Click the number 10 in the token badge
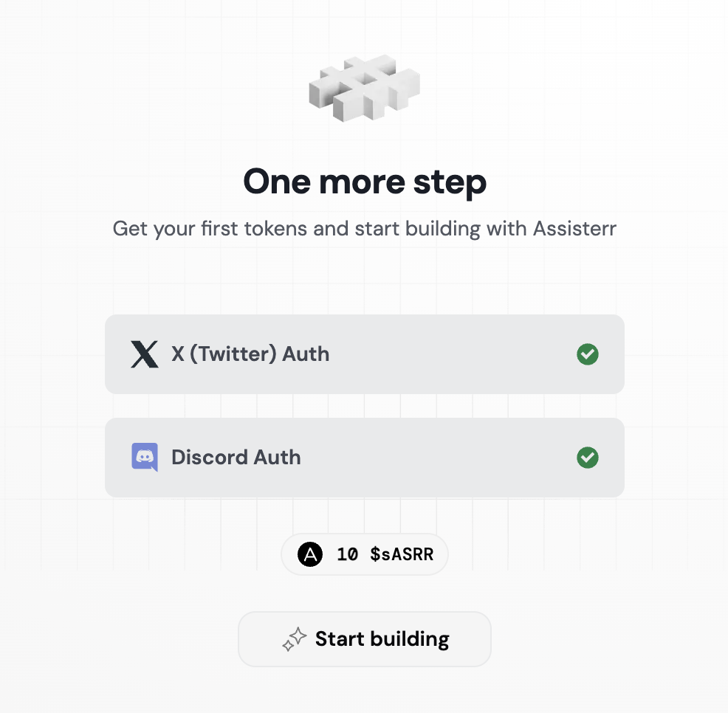The width and height of the screenshot is (728, 713). pyautogui.click(x=347, y=554)
